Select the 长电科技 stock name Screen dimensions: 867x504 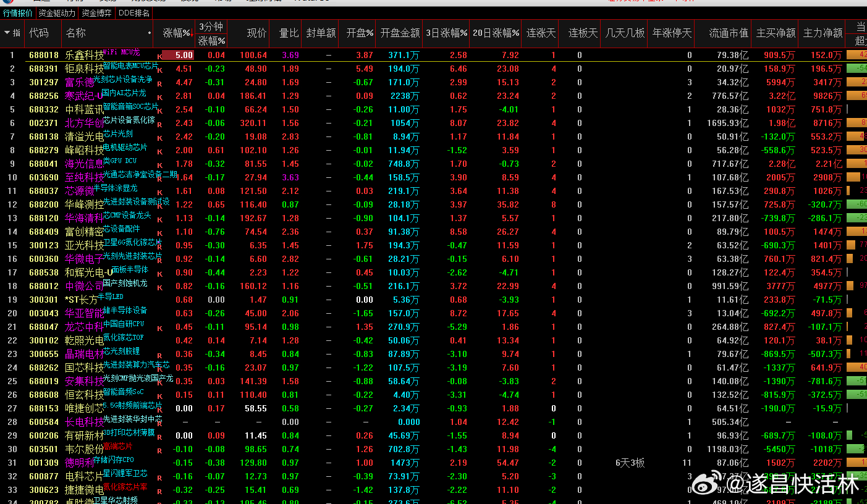click(x=85, y=422)
